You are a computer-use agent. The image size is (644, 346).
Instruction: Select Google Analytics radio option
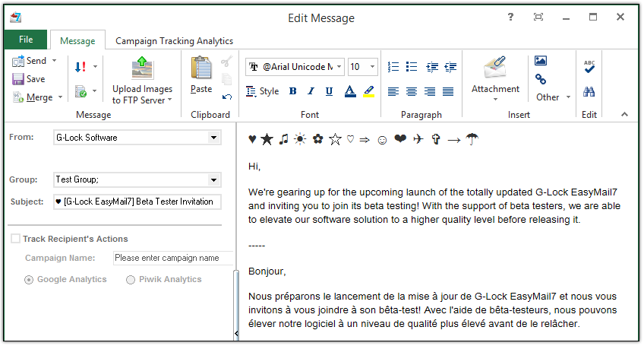(29, 280)
